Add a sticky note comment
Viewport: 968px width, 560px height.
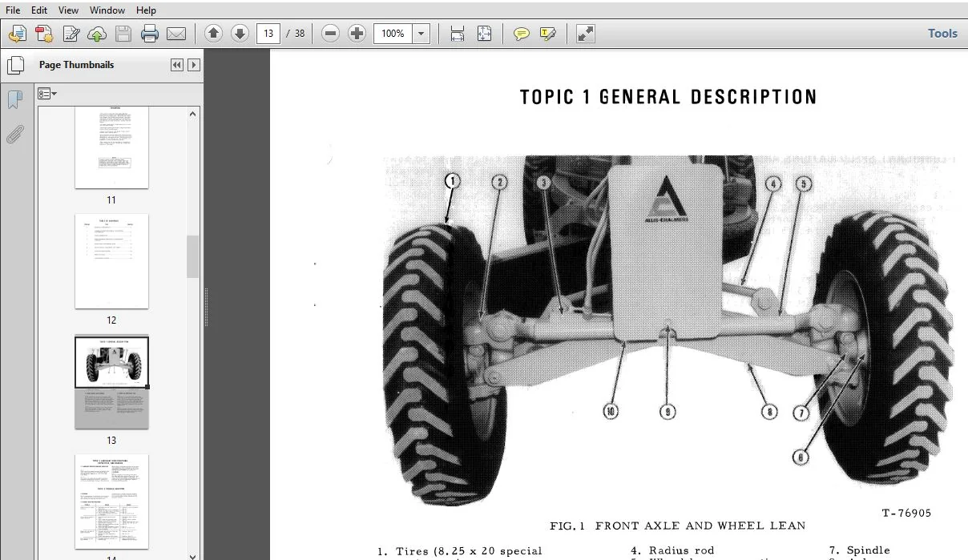pyautogui.click(x=521, y=34)
